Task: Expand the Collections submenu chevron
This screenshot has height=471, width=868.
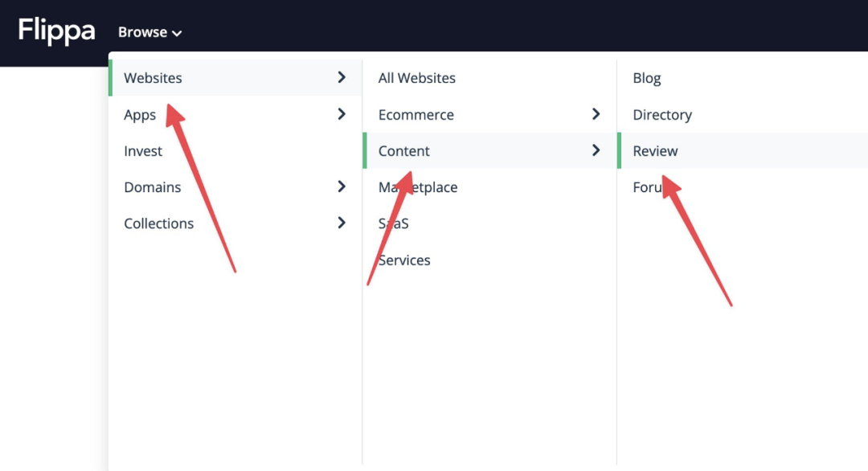Action: [342, 223]
